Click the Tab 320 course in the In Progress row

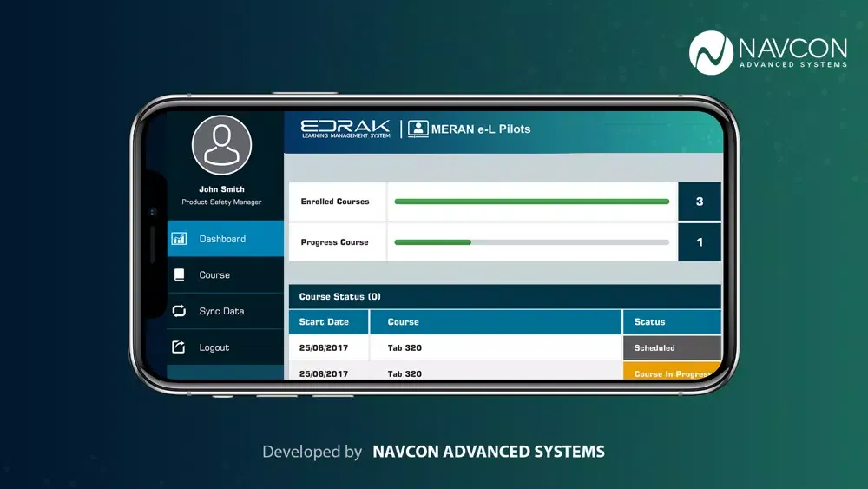[404, 373]
